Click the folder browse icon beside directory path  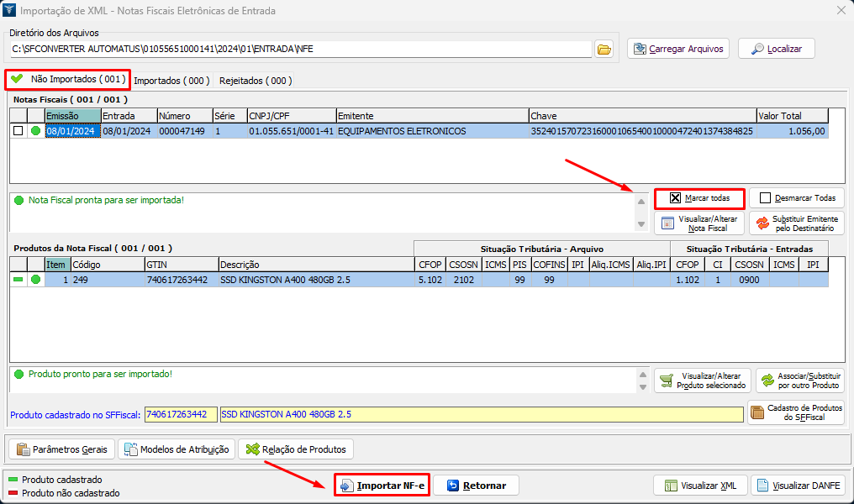pos(604,49)
